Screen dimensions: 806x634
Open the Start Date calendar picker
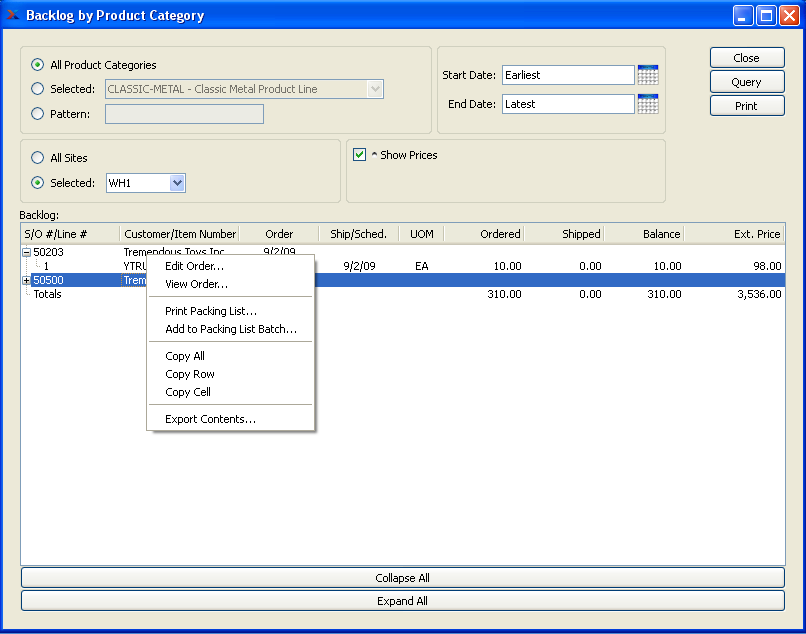pos(647,75)
